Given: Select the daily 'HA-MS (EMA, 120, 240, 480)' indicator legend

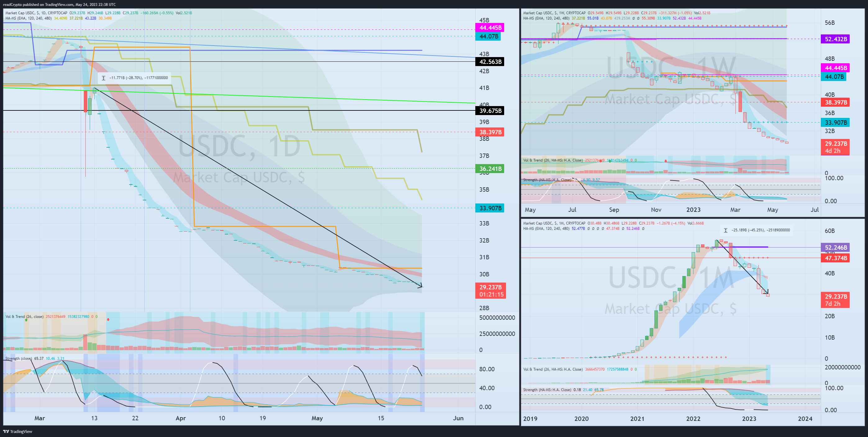Looking at the screenshot, I should (29, 18).
